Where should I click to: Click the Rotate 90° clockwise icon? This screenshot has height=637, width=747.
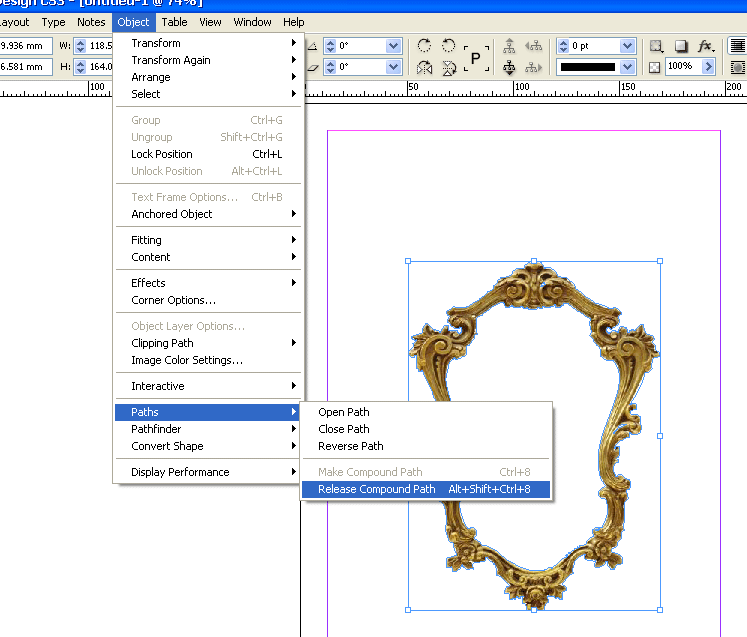[424, 46]
